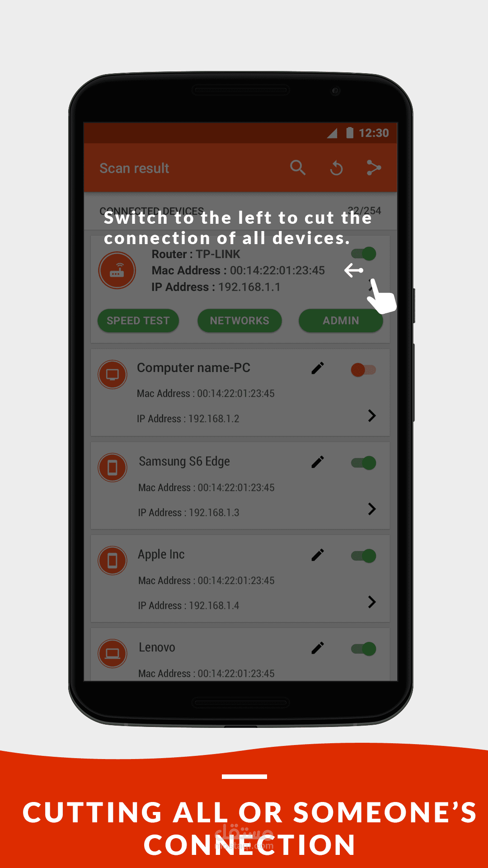
Task: Expand Computer name-PC details chevron
Action: (x=372, y=416)
